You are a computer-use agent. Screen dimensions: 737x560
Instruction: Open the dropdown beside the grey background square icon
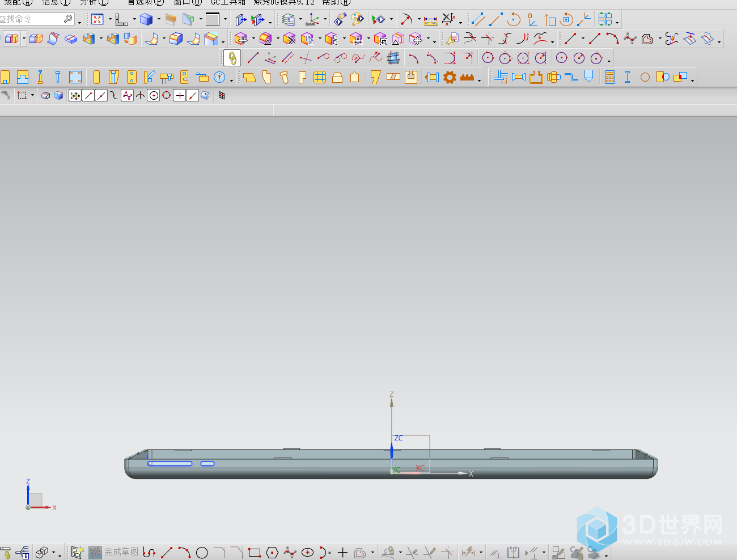(225, 20)
